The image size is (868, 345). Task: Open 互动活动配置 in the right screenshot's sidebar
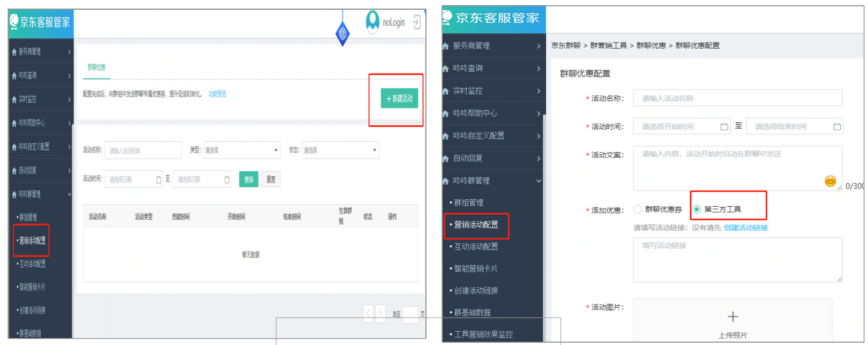pos(476,247)
